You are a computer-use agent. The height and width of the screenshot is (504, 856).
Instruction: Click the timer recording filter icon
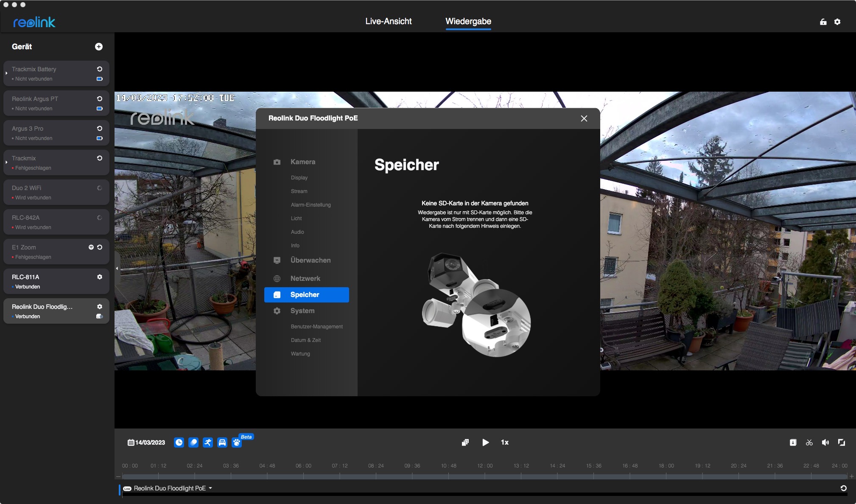coord(179,442)
